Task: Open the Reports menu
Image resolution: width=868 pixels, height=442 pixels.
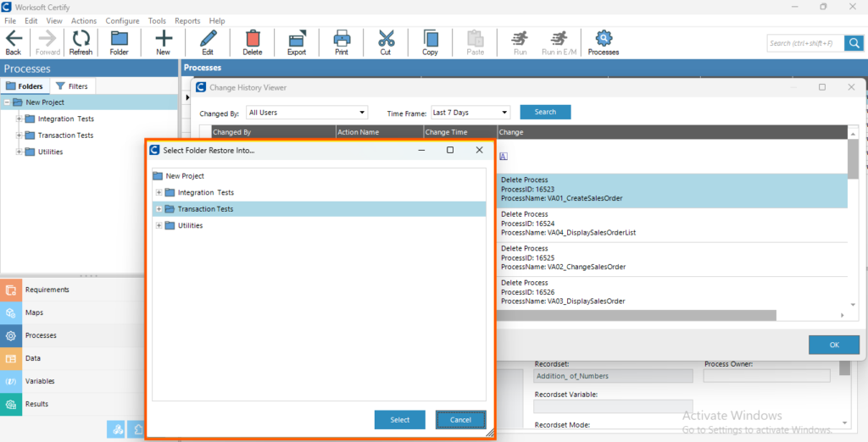Action: (187, 20)
